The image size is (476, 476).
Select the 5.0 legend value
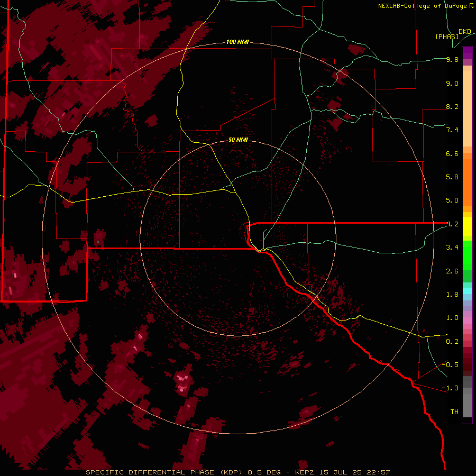[452, 200]
